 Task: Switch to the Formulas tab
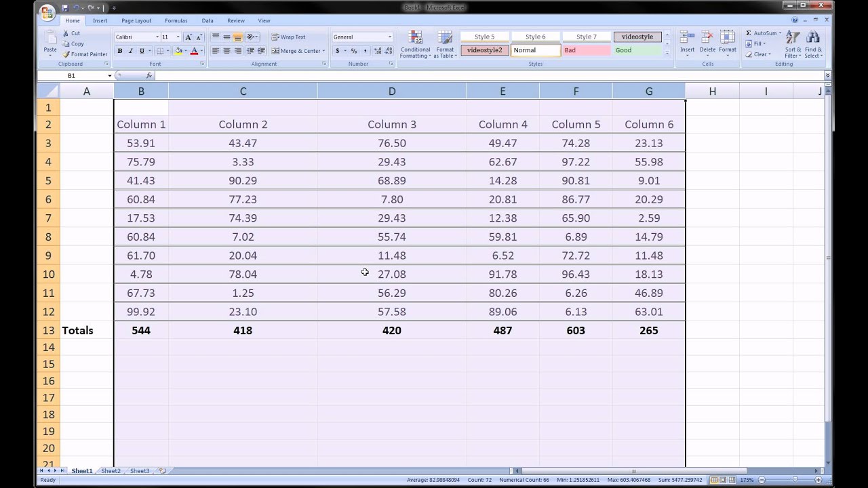click(x=176, y=21)
